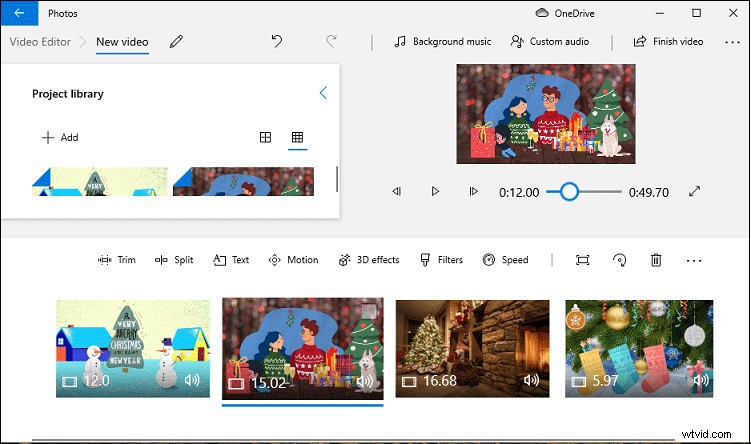Click the video preview image
This screenshot has width=751, height=444.
tap(546, 114)
